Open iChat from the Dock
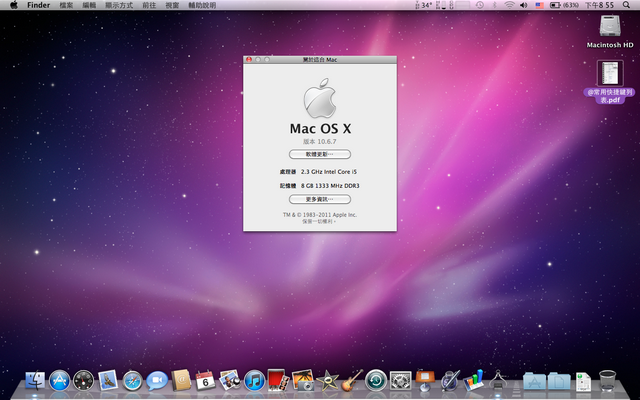This screenshot has width=640, height=400. point(157,381)
